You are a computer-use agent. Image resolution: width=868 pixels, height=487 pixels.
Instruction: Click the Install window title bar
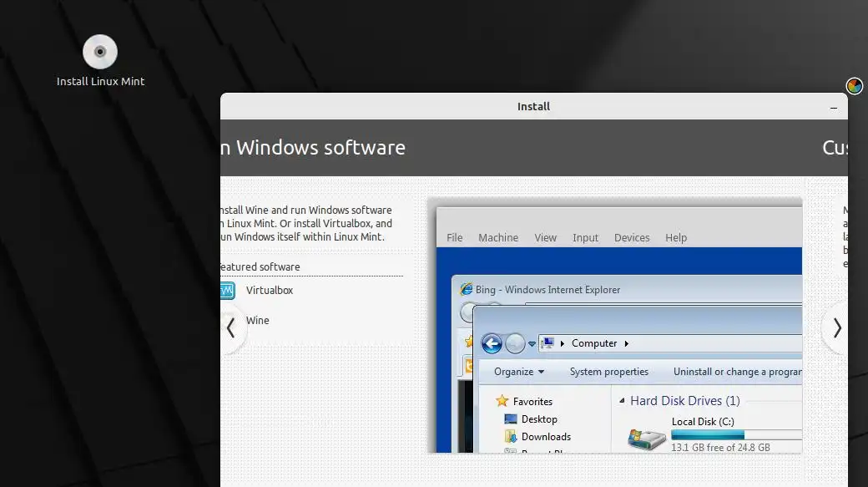click(533, 106)
